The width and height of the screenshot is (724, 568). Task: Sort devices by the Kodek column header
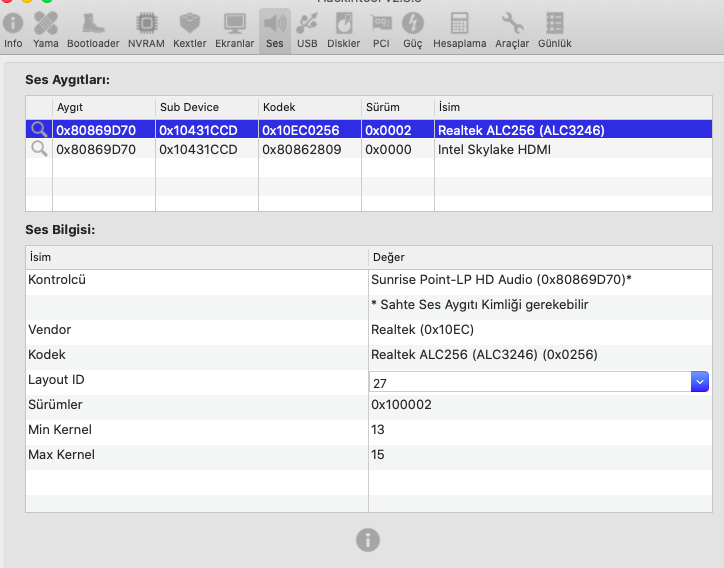(x=309, y=107)
